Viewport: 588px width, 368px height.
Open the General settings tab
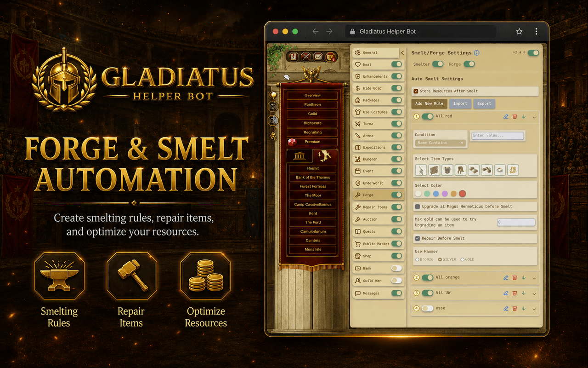(x=376, y=53)
